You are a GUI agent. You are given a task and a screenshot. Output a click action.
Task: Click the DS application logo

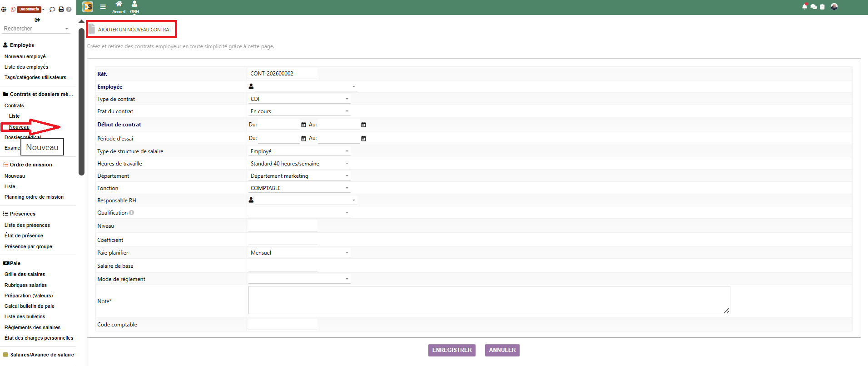pos(88,7)
